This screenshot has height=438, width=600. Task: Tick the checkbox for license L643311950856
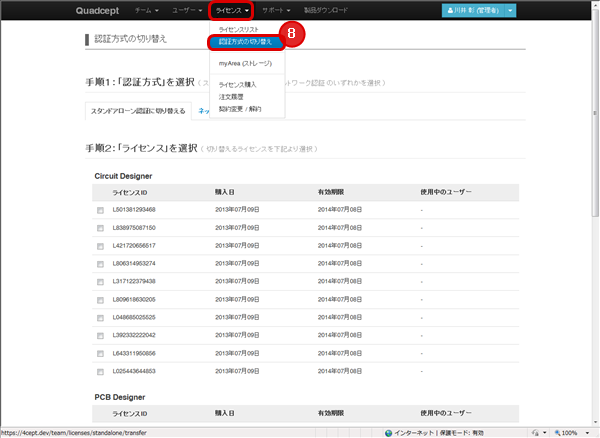click(100, 354)
